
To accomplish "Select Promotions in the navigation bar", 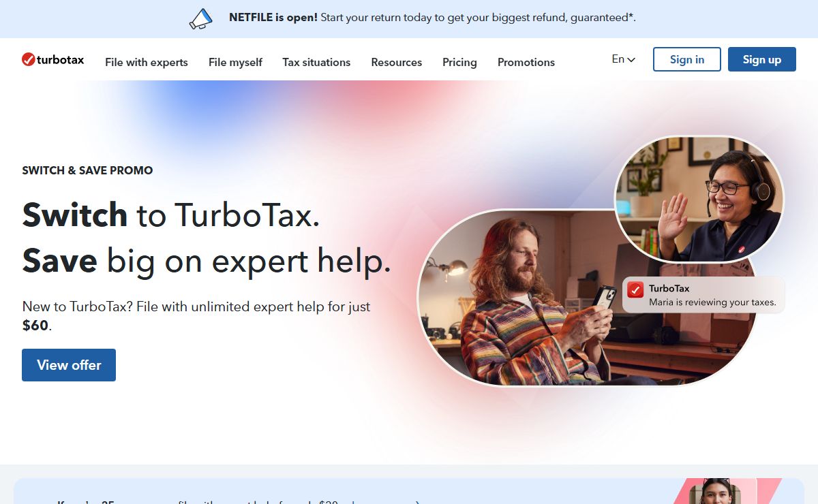I will coord(526,62).
